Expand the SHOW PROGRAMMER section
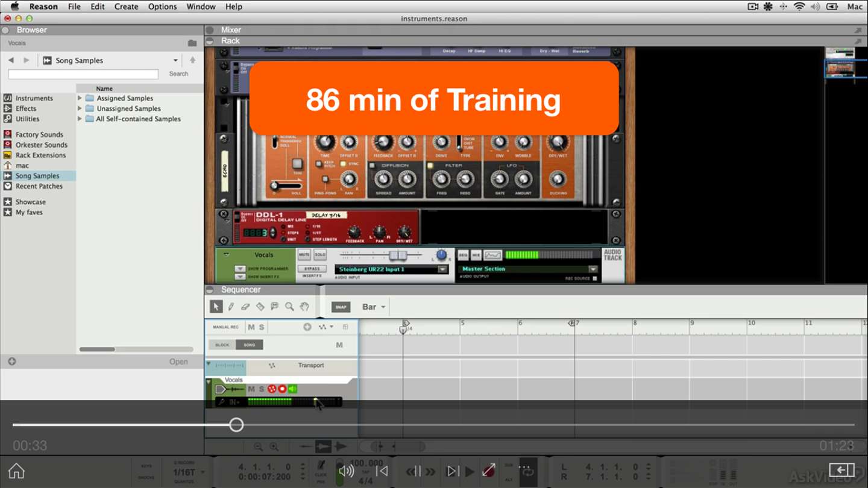This screenshot has width=868, height=488. point(240,269)
